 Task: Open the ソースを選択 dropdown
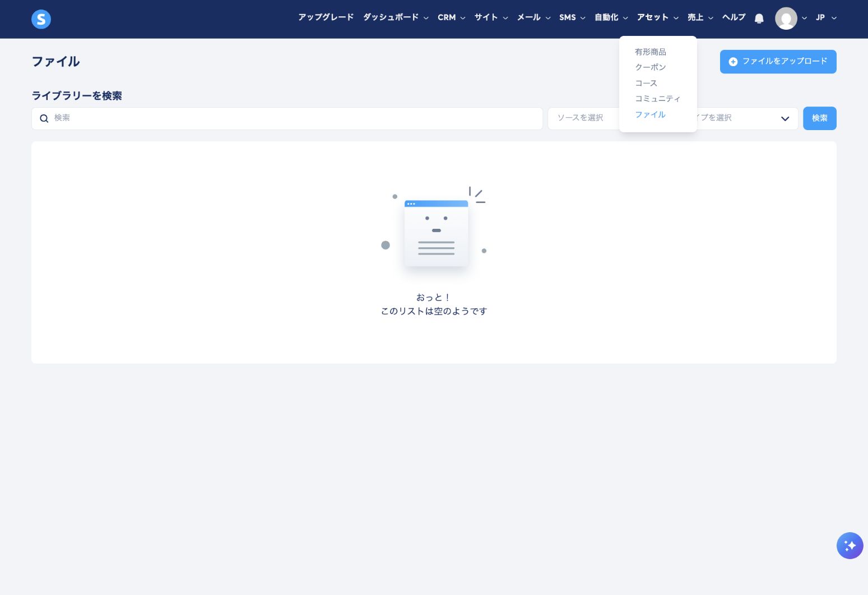583,118
